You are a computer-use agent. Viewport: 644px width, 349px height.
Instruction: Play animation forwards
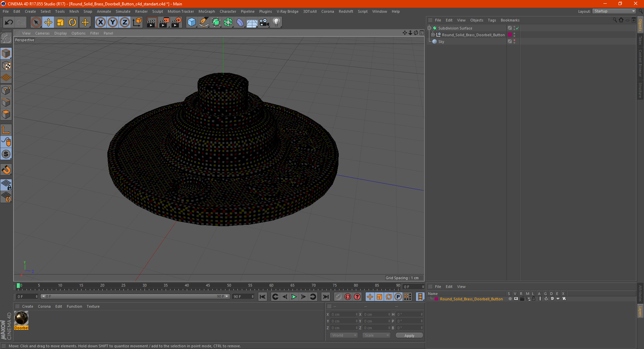[294, 297]
